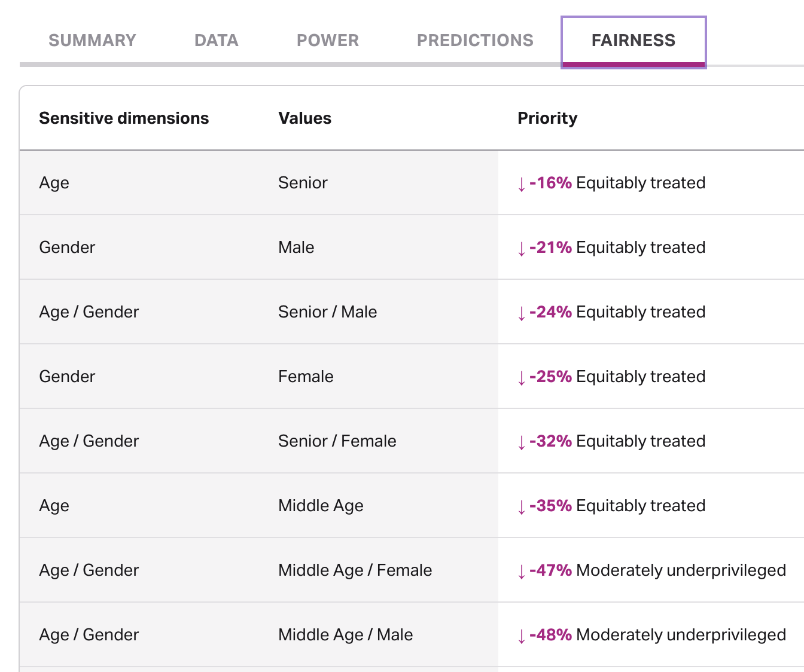Click the down arrow beside -21%
Screen dimensions: 804x672
522,249
